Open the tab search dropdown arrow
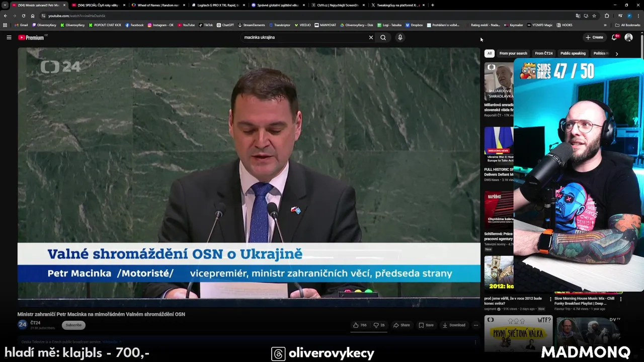644x362 pixels. pos(5,5)
